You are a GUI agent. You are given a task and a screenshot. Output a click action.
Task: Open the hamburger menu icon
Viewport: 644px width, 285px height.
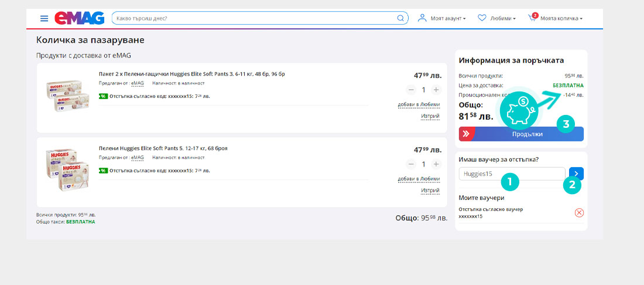44,19
